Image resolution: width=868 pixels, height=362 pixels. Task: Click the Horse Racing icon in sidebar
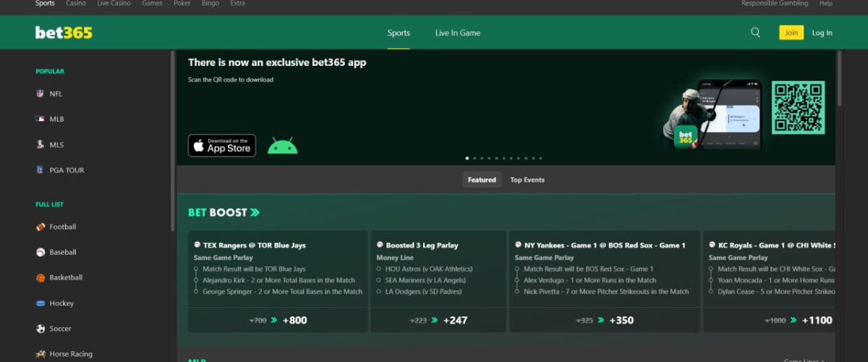(41, 354)
